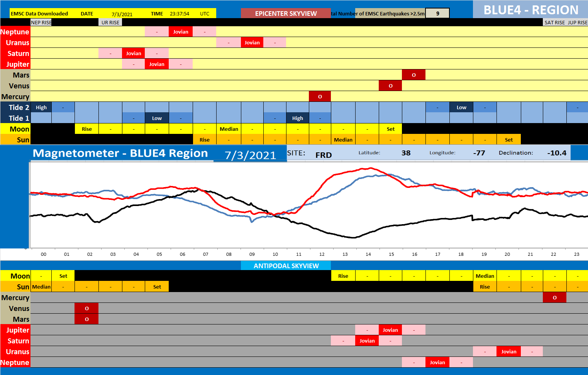Select the declination value -10.4
This screenshot has height=375, width=588.
(557, 153)
